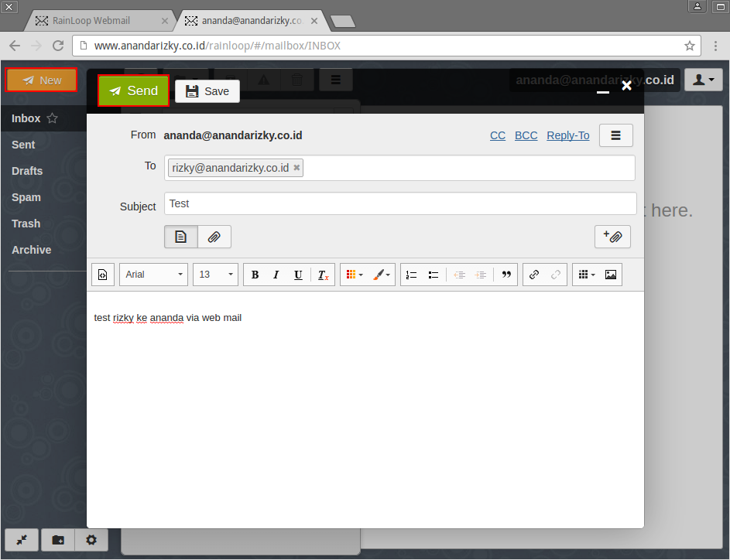Click into the To recipients field
Image resolution: width=730 pixels, height=560 pixels.
pyautogui.click(x=399, y=168)
